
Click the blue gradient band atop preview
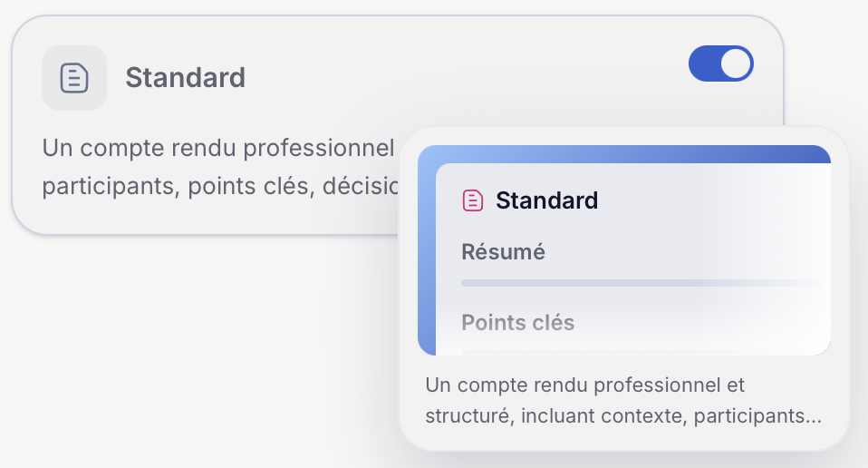point(624,154)
